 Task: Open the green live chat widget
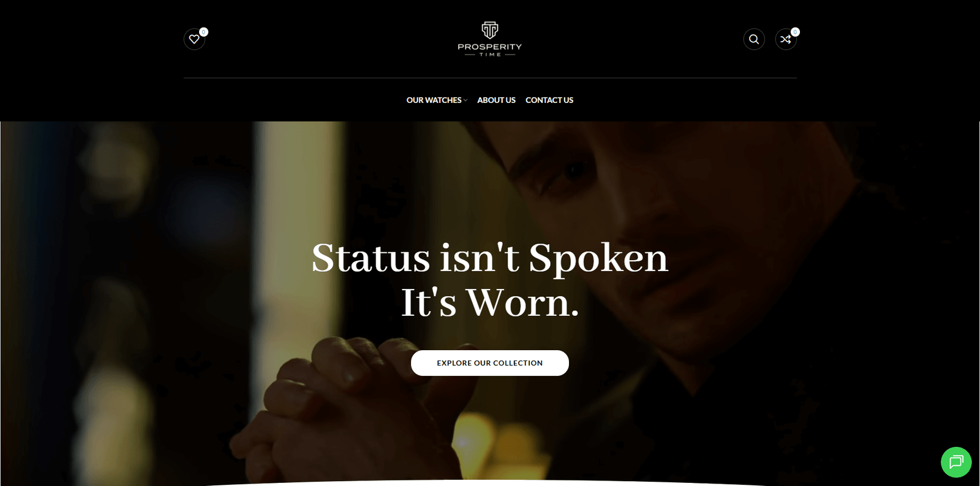(956, 462)
